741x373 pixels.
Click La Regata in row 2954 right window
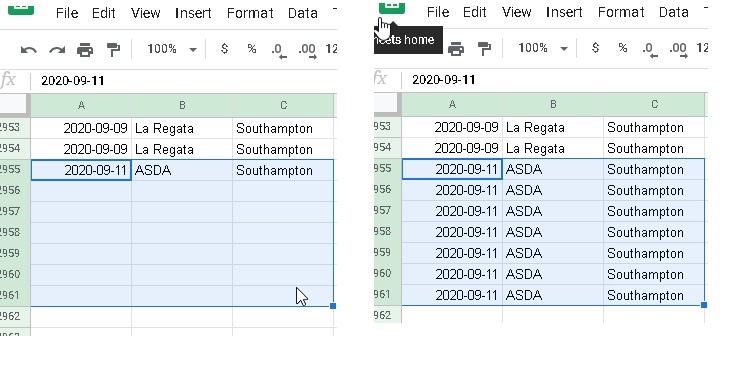[553, 148]
